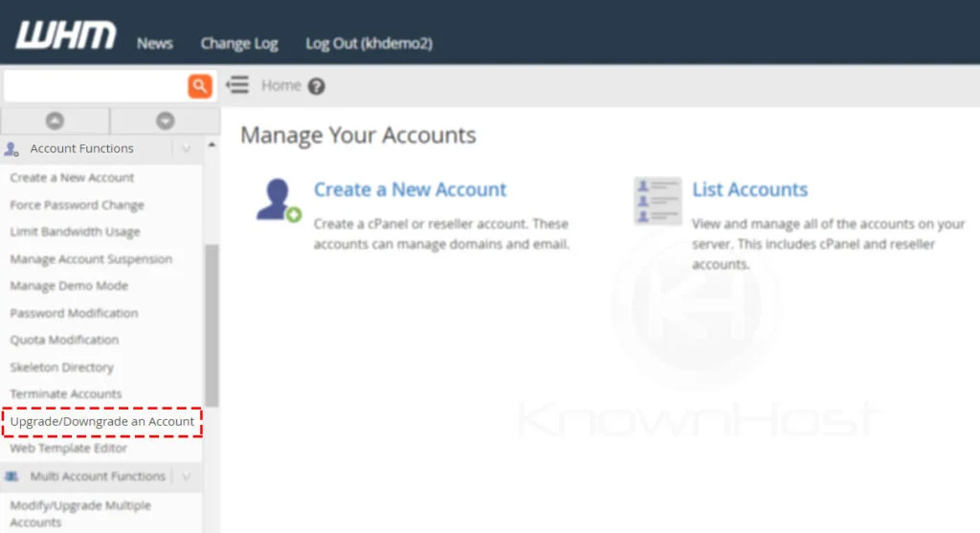The width and height of the screenshot is (980, 533).
Task: Click the Multi Account Functions group icon
Action: tap(11, 477)
